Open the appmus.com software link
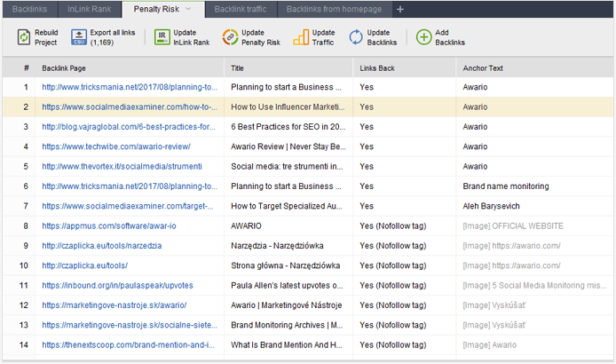The image size is (616, 364). coord(109,226)
